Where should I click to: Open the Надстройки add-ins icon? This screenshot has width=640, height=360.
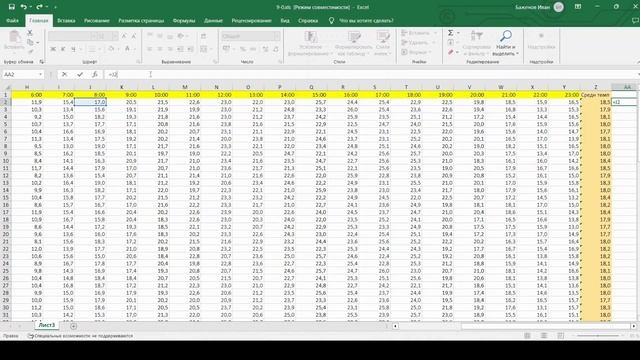pyautogui.click(x=541, y=36)
